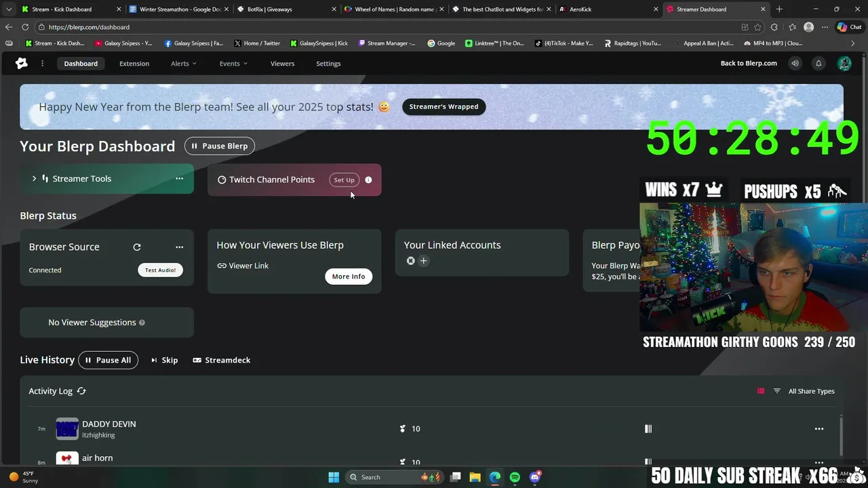Switch to Winter Streamathon Google Docs tab
The height and width of the screenshot is (488, 868).
pos(178,9)
